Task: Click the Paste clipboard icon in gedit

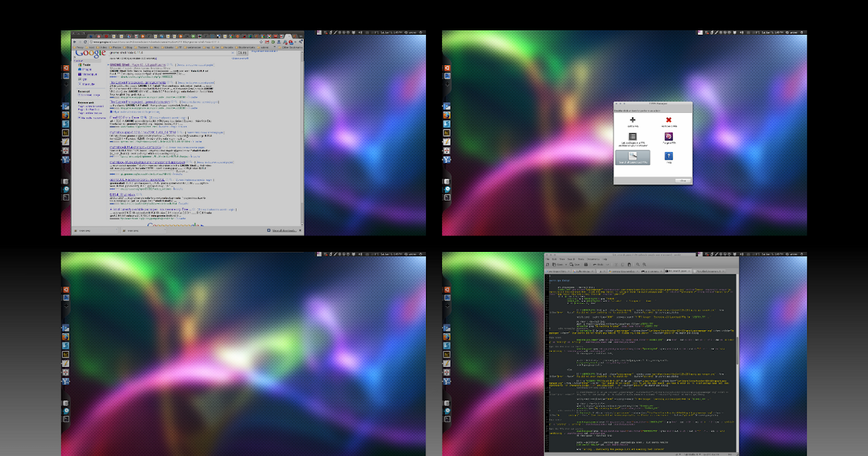Action: [629, 264]
